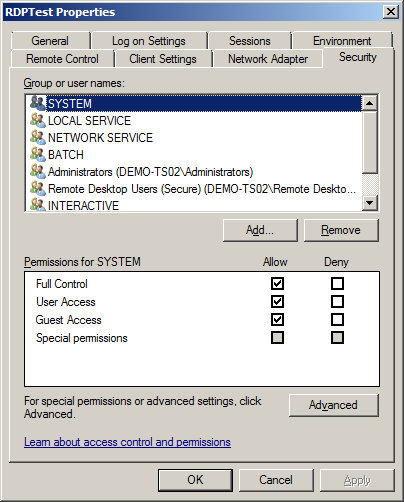Click the Add... button

(x=260, y=230)
